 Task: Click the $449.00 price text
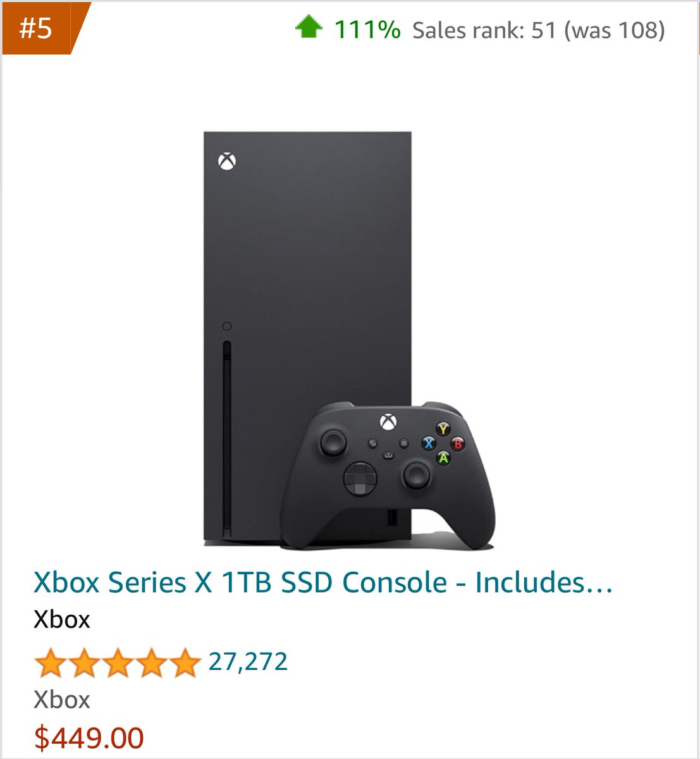pos(89,737)
